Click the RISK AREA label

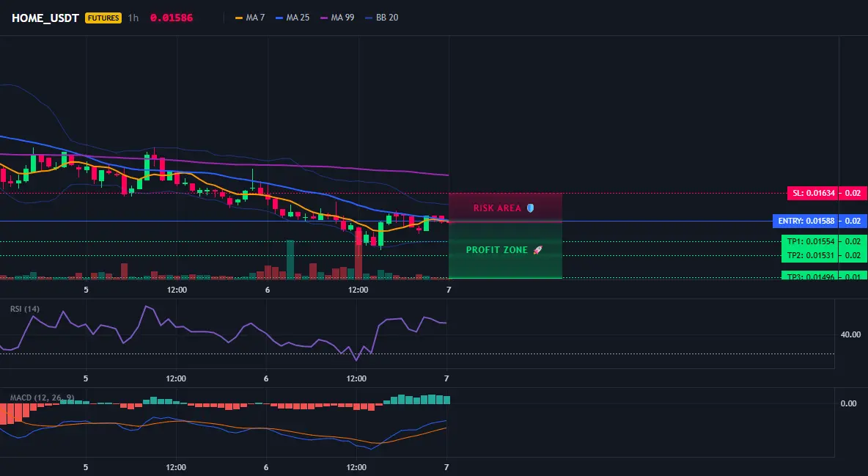(x=497, y=208)
